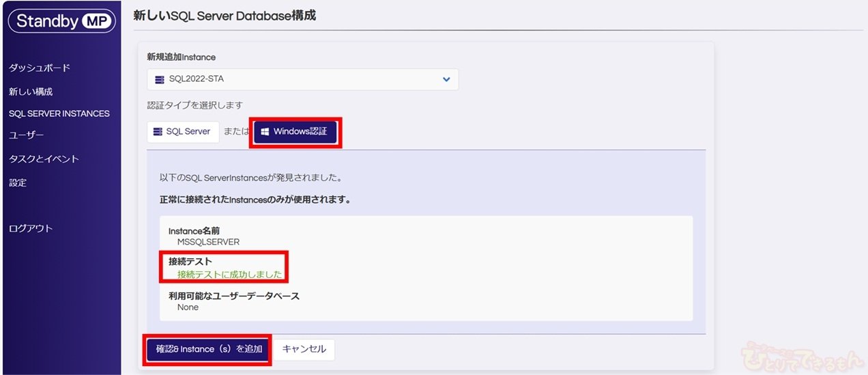This screenshot has height=375, width=868.
Task: Open タスクとイベント in sidebar
Action: pos(44,158)
